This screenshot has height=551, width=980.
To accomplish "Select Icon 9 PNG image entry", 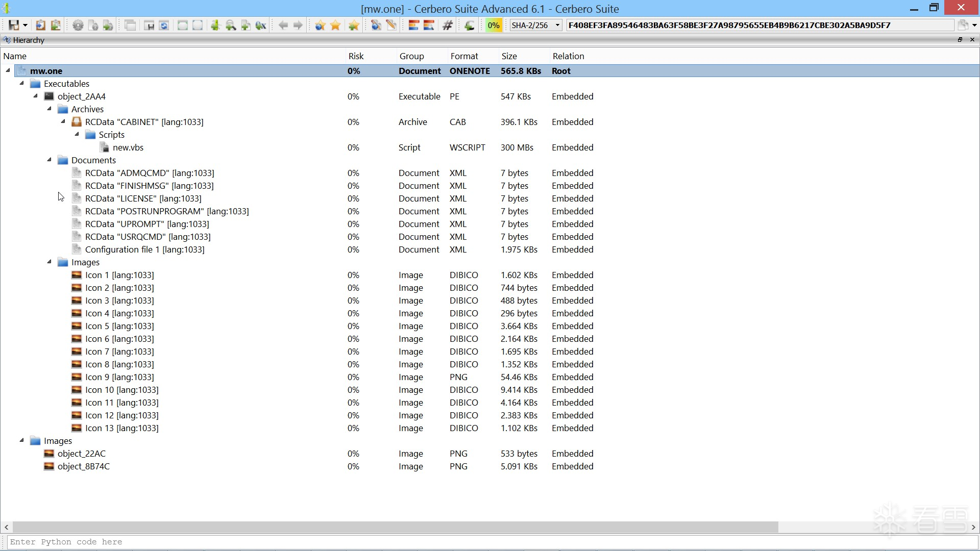I will point(119,377).
